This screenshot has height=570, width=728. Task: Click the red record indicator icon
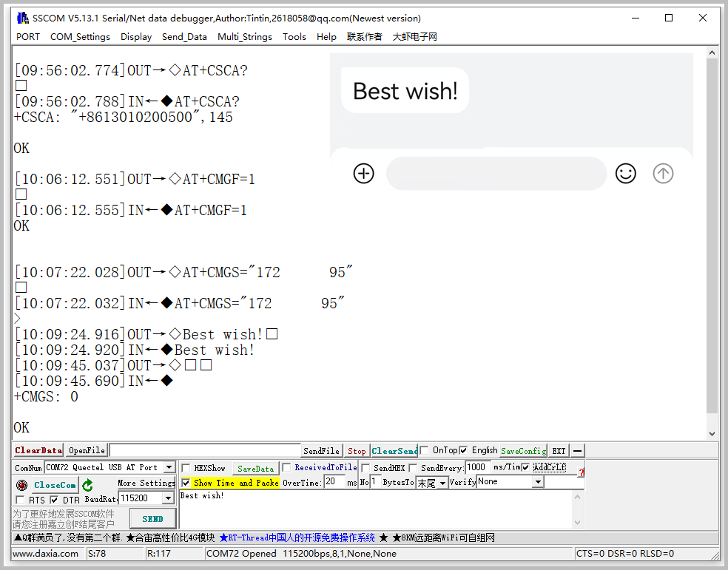click(x=21, y=485)
